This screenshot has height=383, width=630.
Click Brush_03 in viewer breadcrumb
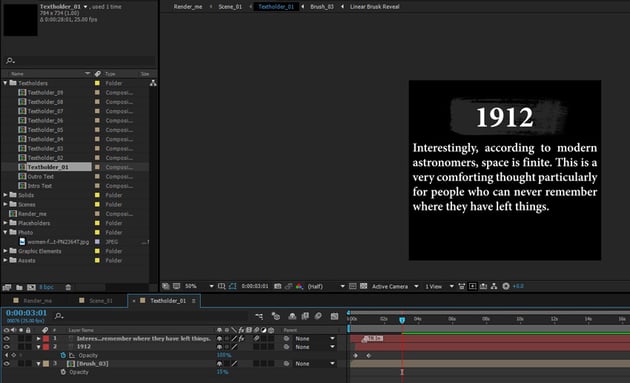[322, 6]
